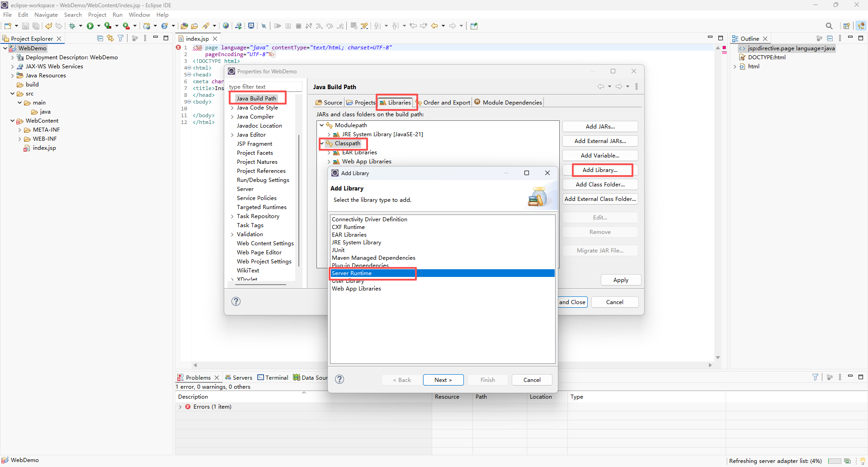The width and height of the screenshot is (868, 467).
Task: Expand the Errors (1 item) row
Action: point(180,407)
